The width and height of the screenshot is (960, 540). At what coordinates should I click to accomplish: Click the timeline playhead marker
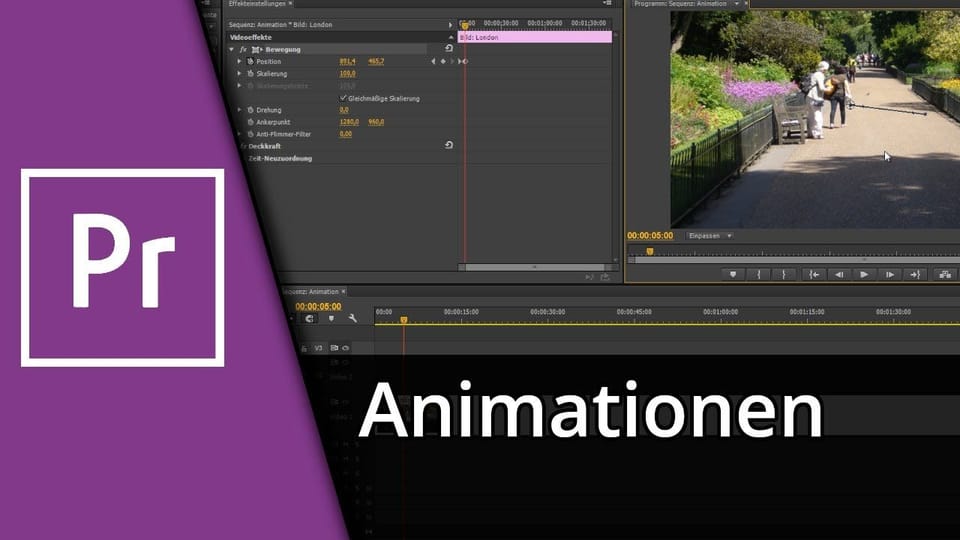[403, 320]
